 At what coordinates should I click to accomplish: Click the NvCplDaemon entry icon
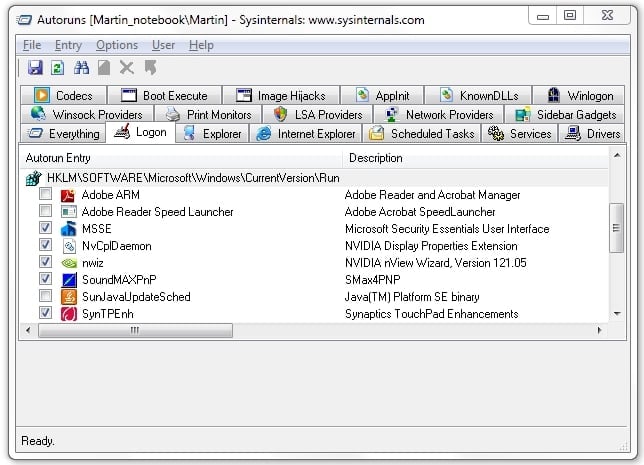click(69, 246)
